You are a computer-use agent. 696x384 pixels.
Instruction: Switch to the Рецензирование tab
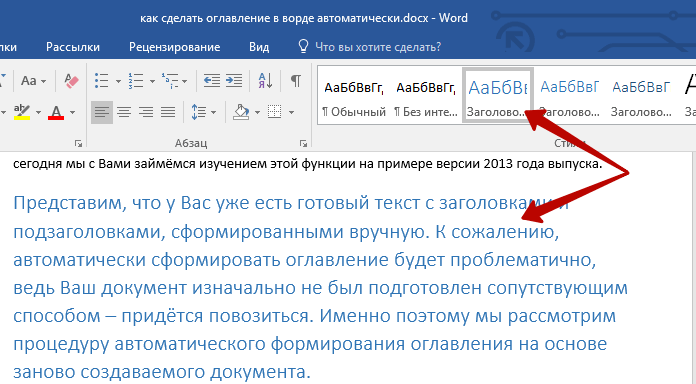174,47
